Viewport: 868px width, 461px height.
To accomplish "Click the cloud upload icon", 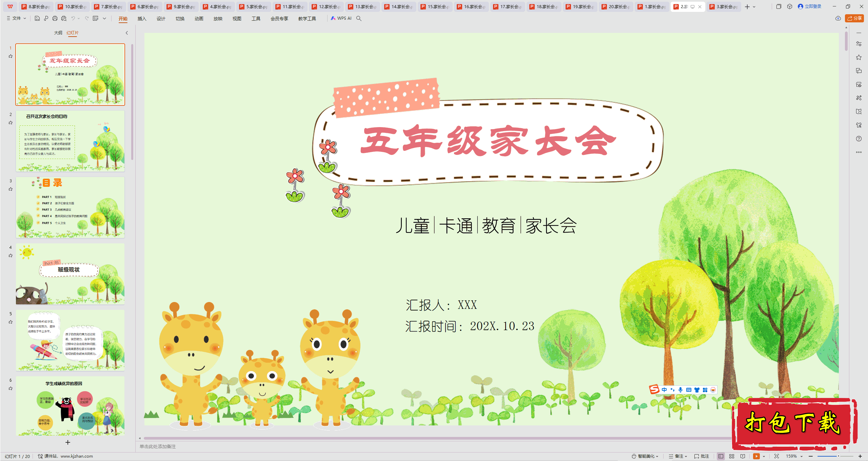I will pos(838,18).
